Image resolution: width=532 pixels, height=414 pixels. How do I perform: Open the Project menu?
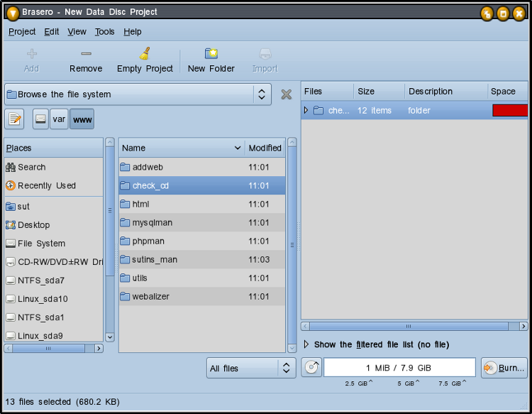click(22, 31)
